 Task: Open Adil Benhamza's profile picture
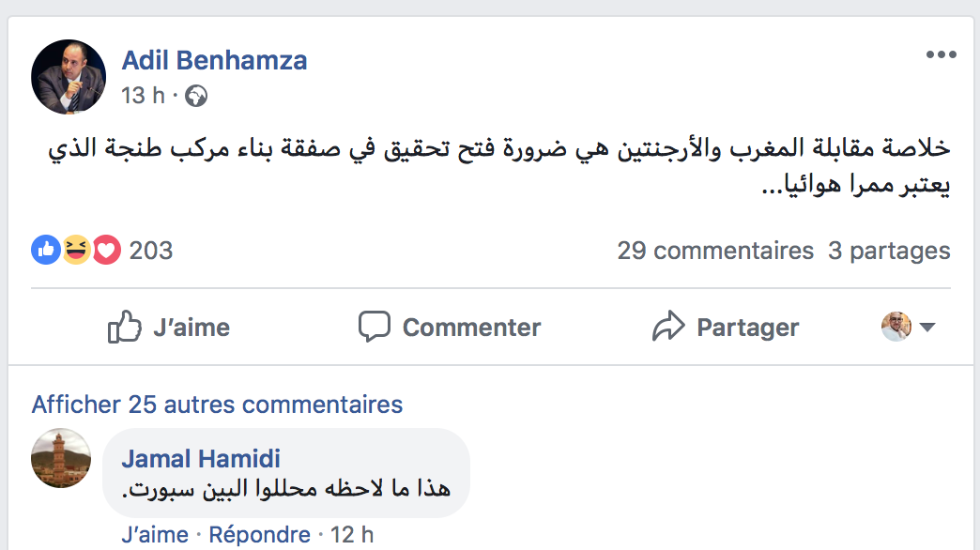[x=69, y=77]
